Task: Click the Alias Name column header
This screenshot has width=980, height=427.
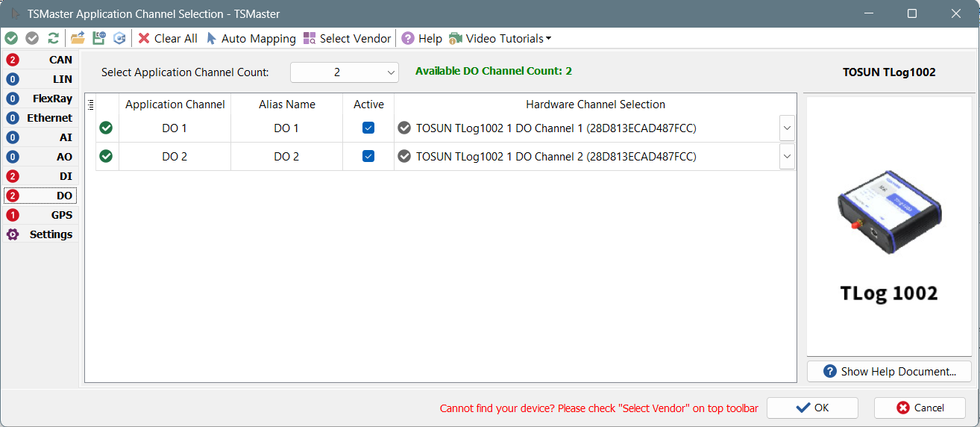Action: [x=287, y=105]
